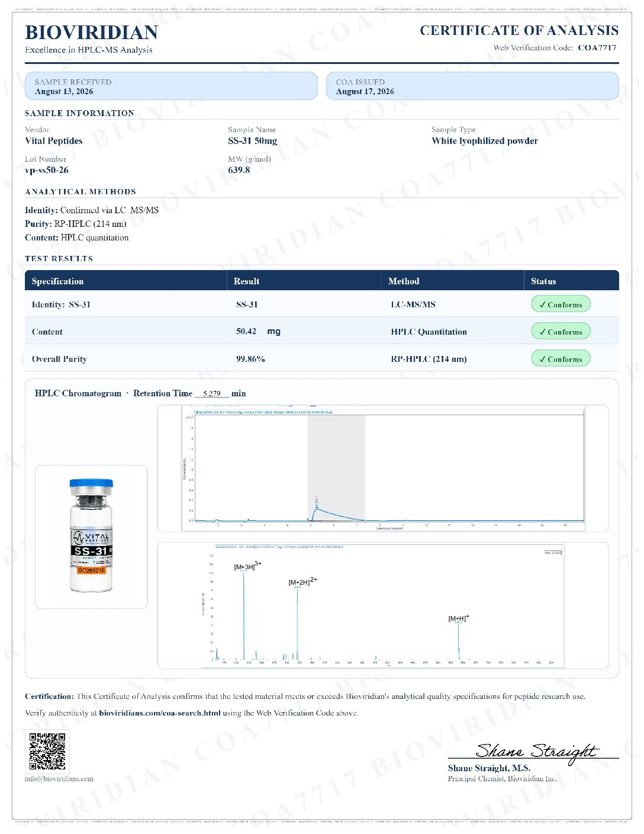This screenshot has height=834, width=644.
Task: Click the Certification statement paragraph
Action: [x=305, y=697]
